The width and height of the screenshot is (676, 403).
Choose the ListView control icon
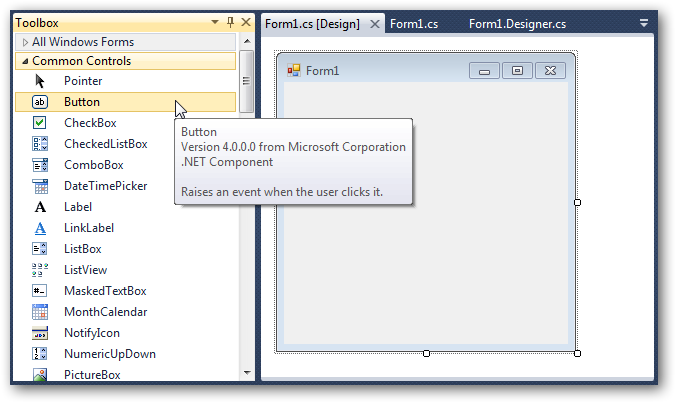point(40,270)
